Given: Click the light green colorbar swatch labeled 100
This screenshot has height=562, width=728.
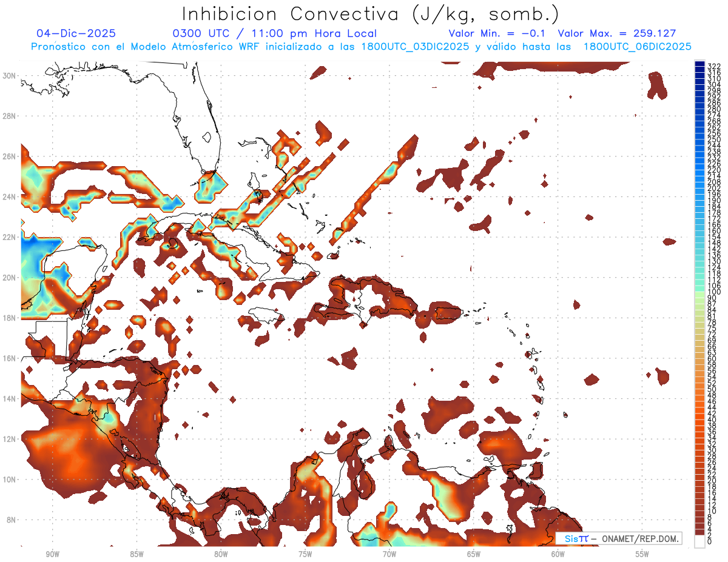Looking at the screenshot, I should click(x=699, y=294).
